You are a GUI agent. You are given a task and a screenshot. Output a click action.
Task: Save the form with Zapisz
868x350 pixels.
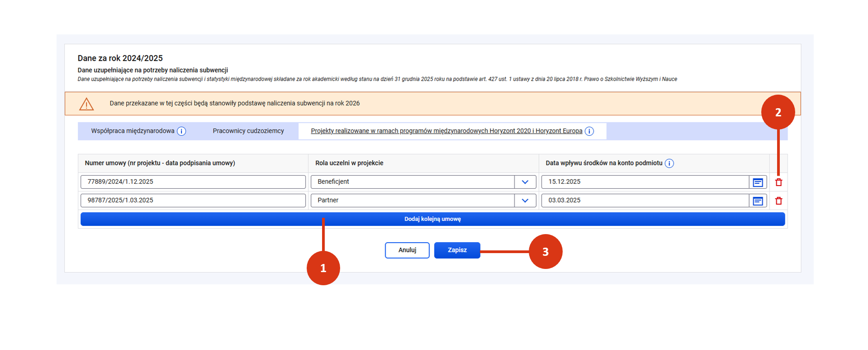point(457,250)
